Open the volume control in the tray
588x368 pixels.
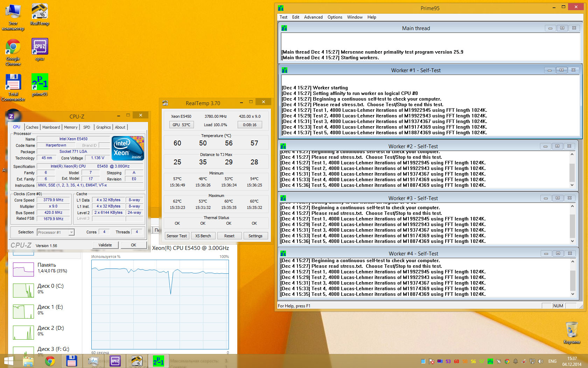point(540,361)
